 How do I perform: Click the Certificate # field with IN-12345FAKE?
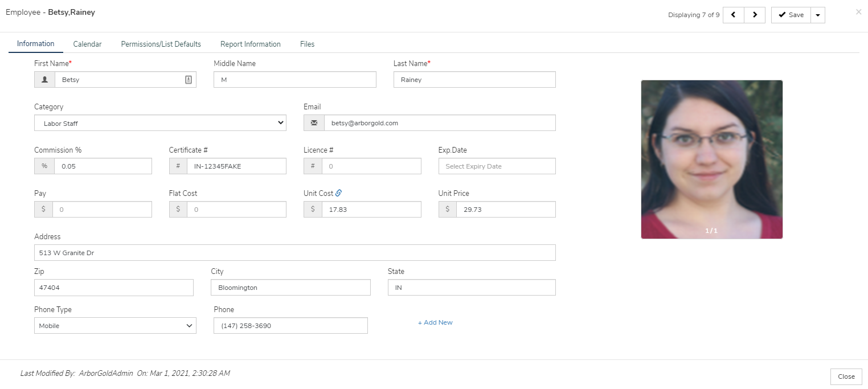[x=237, y=166]
